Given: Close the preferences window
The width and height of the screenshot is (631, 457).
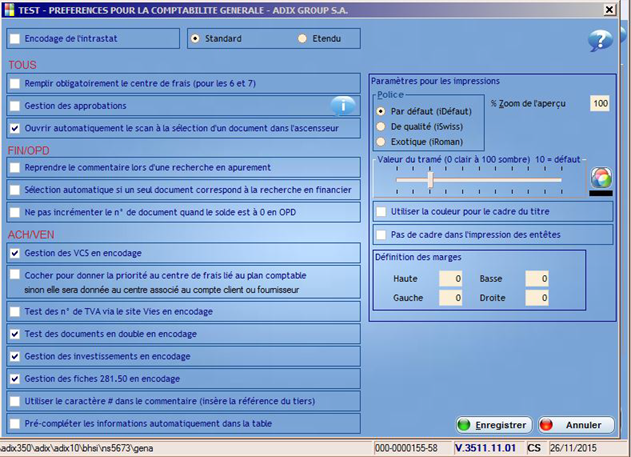Looking at the screenshot, I should (610, 9).
